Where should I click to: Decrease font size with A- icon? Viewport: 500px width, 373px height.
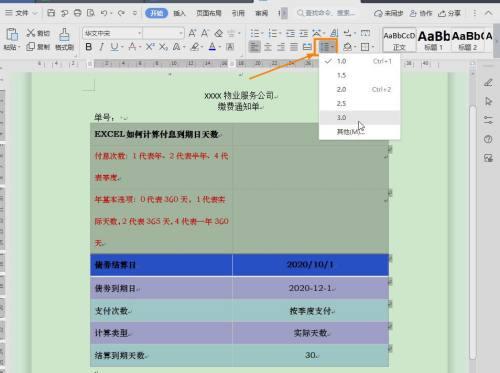point(205,33)
